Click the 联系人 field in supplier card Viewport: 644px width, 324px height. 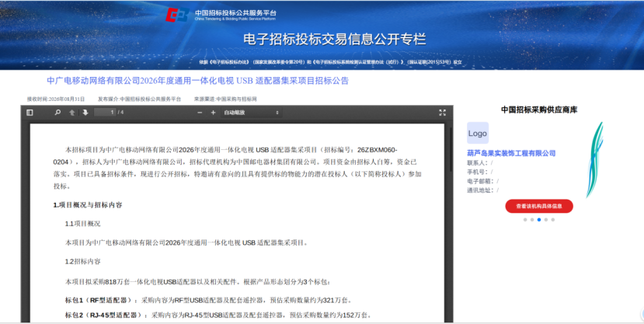click(x=480, y=163)
